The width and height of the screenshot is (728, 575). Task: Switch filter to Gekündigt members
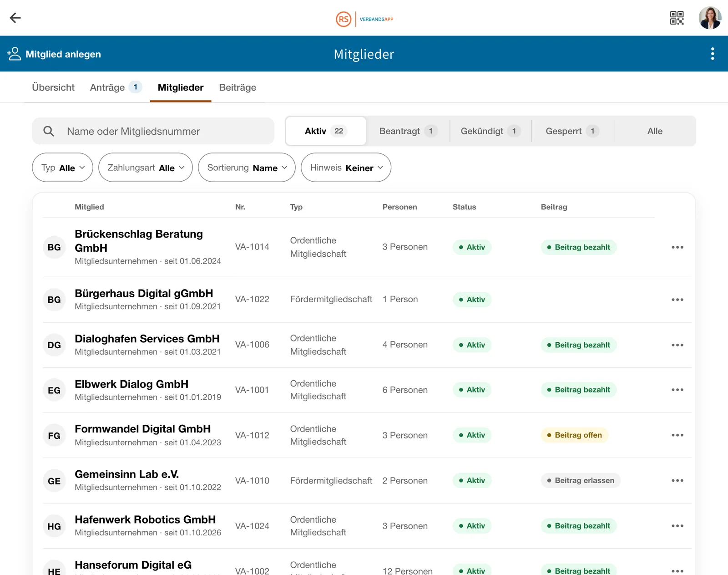pos(490,131)
